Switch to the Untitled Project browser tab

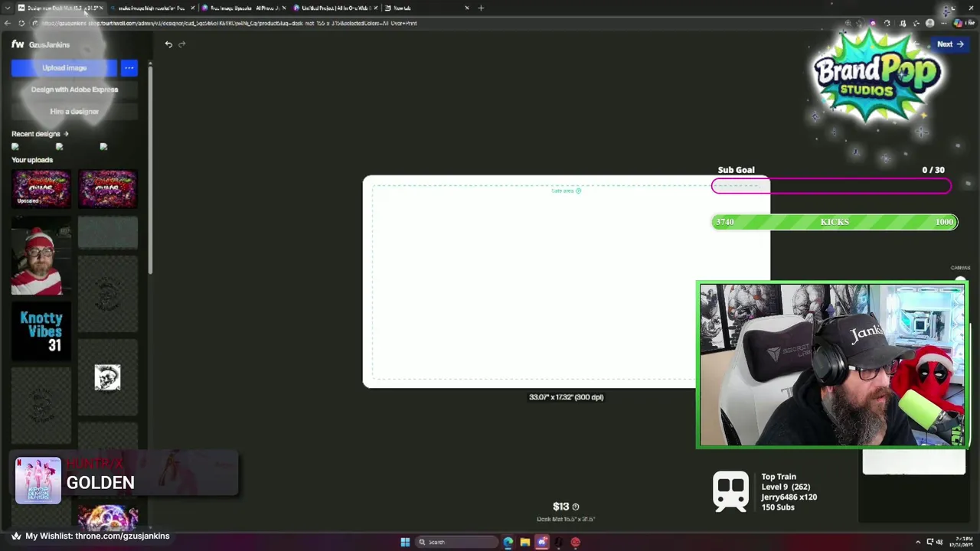click(335, 8)
